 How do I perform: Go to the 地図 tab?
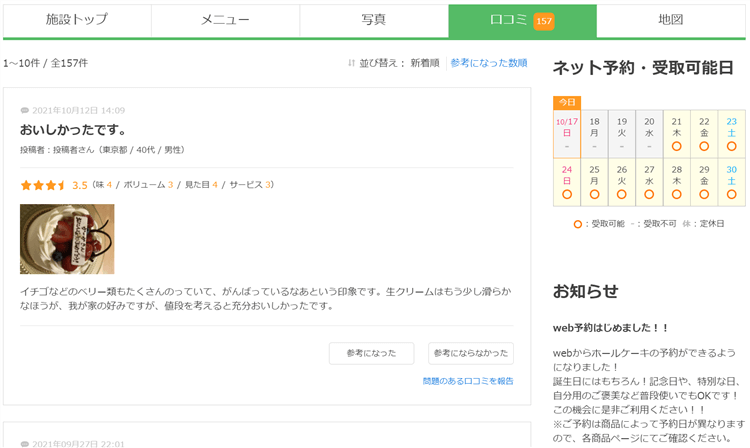click(670, 20)
